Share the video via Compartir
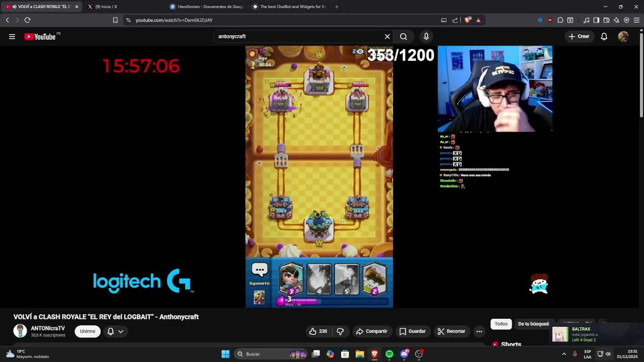This screenshot has height=362, width=644. (371, 331)
